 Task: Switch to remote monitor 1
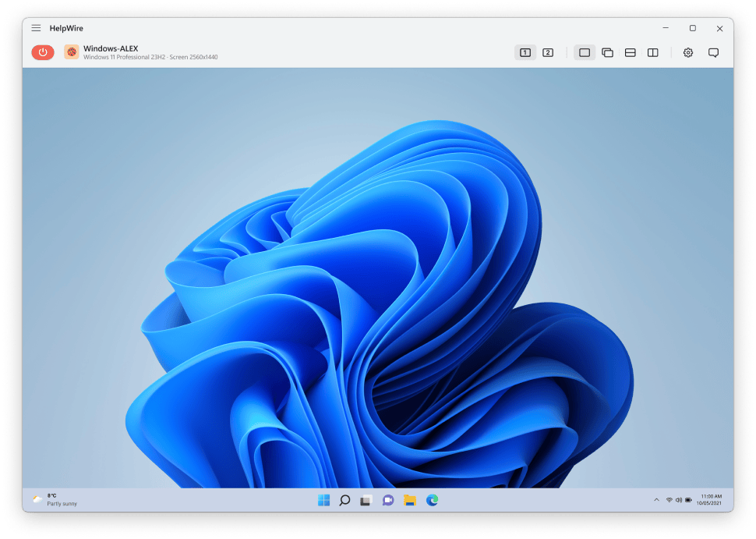tap(525, 52)
